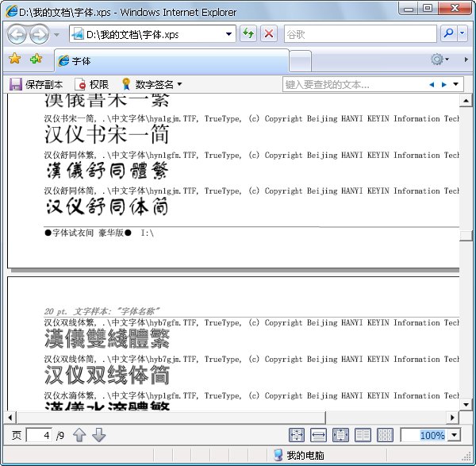476x466 pixels.
Task: Click the 汉仪书宋一简 font sample text
Action: (x=106, y=134)
